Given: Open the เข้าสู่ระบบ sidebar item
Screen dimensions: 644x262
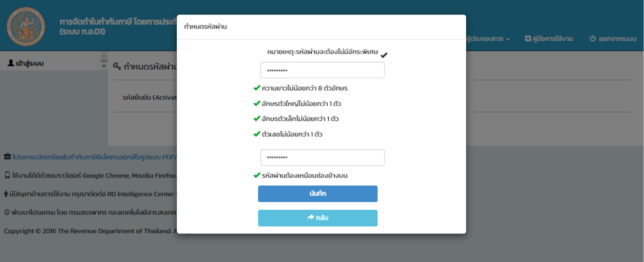Looking at the screenshot, I should (26, 64).
